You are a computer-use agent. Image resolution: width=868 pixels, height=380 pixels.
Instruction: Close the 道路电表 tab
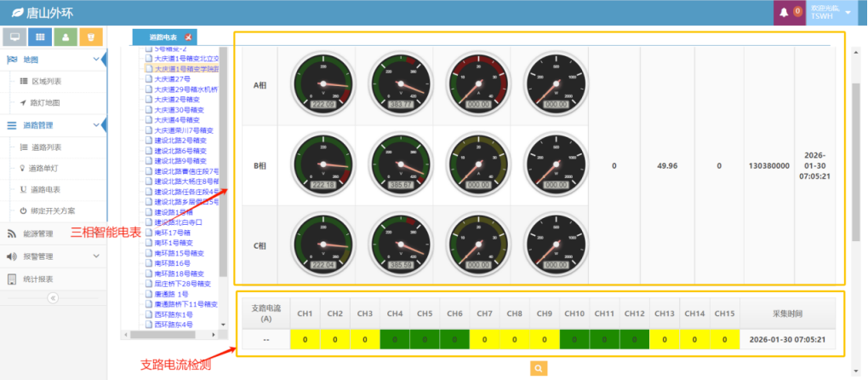(188, 37)
